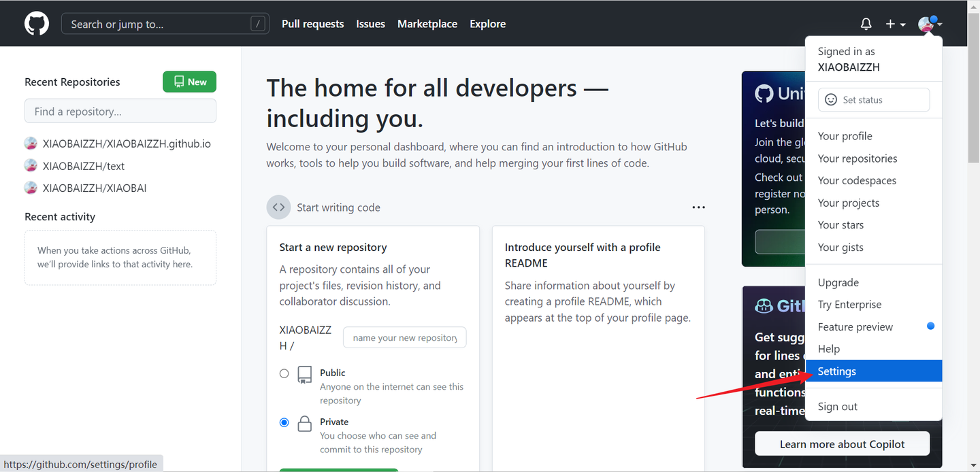This screenshot has height=472, width=980.
Task: Click Learn more about Copilot button
Action: pos(843,444)
